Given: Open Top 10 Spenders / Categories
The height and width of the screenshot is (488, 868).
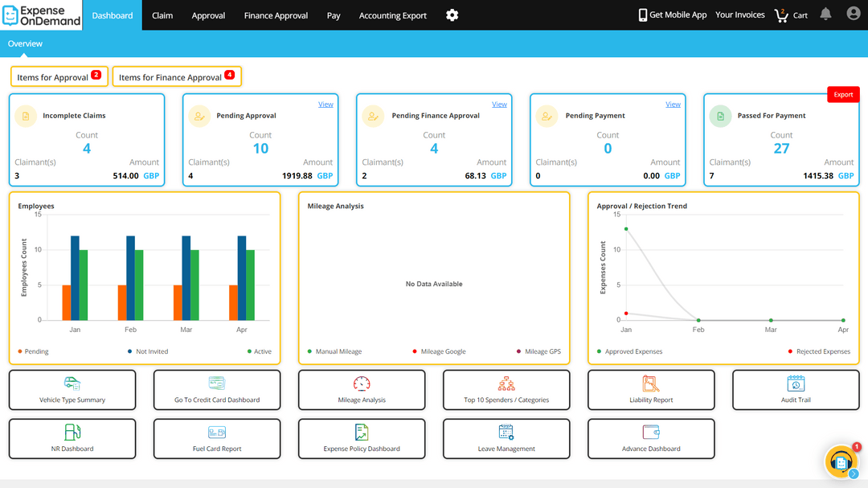Looking at the screenshot, I should 506,390.
